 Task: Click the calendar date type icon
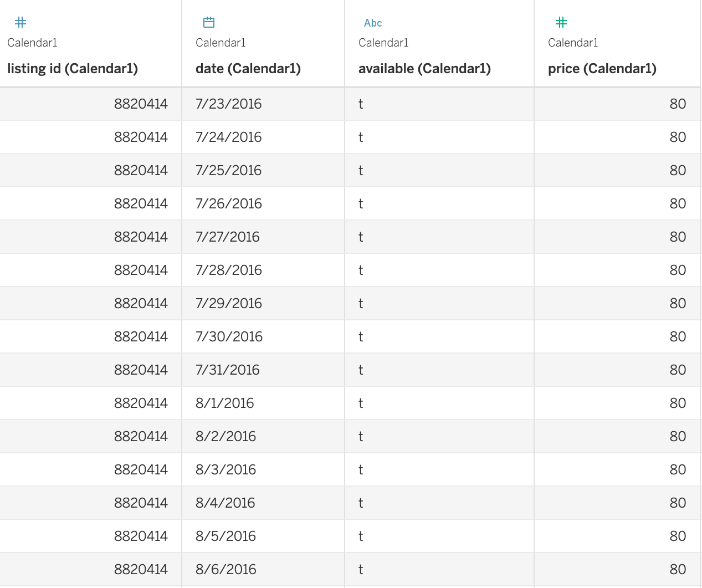pyautogui.click(x=209, y=22)
